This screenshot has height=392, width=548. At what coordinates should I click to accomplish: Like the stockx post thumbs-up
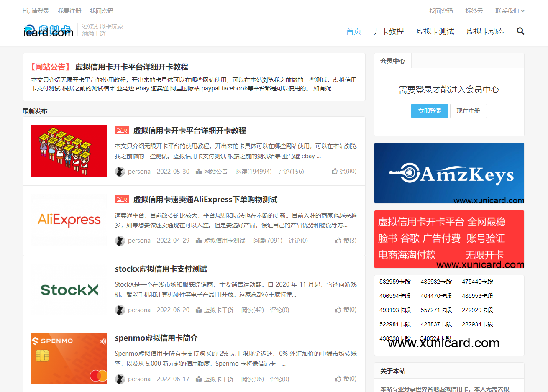tap(346, 310)
